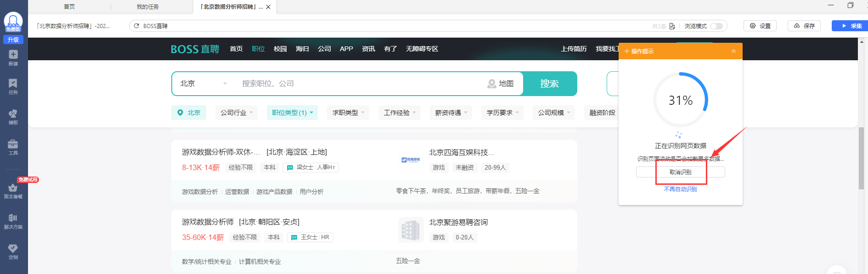Click the green 搜索 button
The width and height of the screenshot is (868, 274).
coord(550,84)
